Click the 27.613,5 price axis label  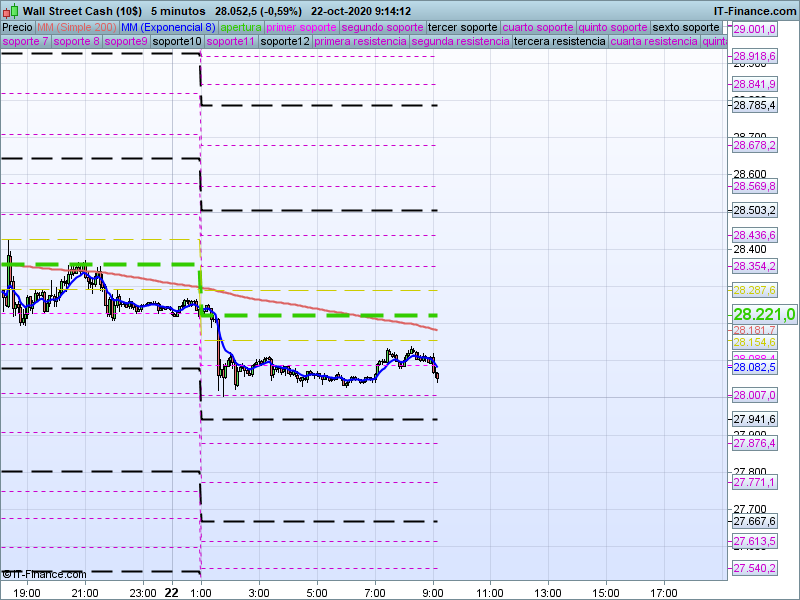pos(755,541)
